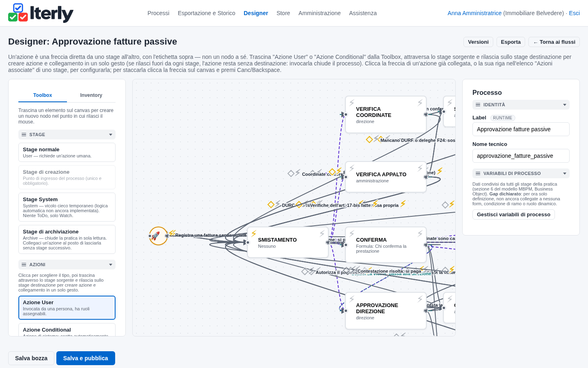Switch to the Toolbox tab
Image resolution: width=588 pixels, height=368 pixels.
point(42,95)
